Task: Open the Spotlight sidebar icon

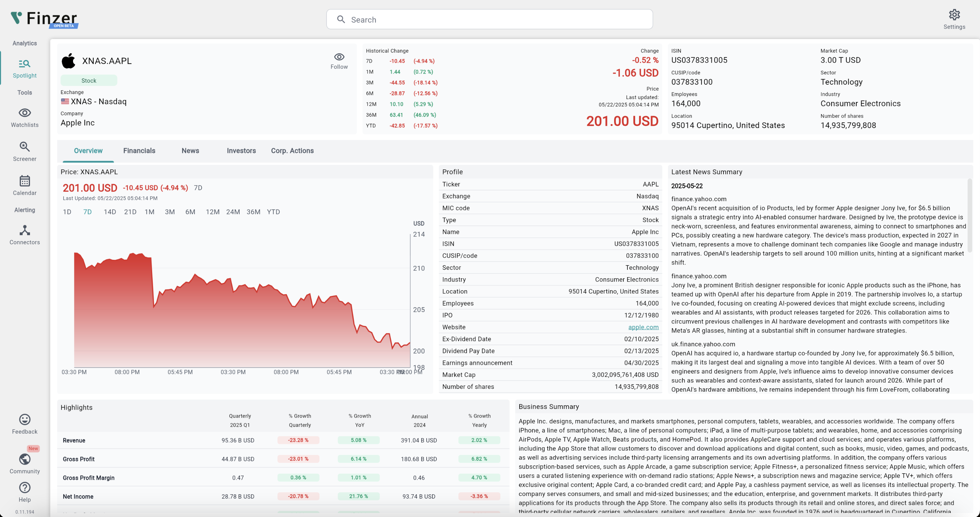Action: tap(24, 63)
